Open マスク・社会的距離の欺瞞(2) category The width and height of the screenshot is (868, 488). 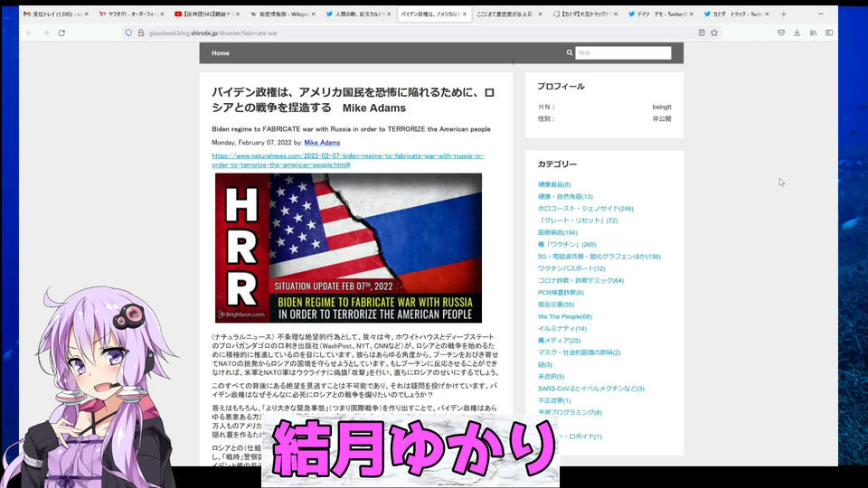click(x=579, y=352)
